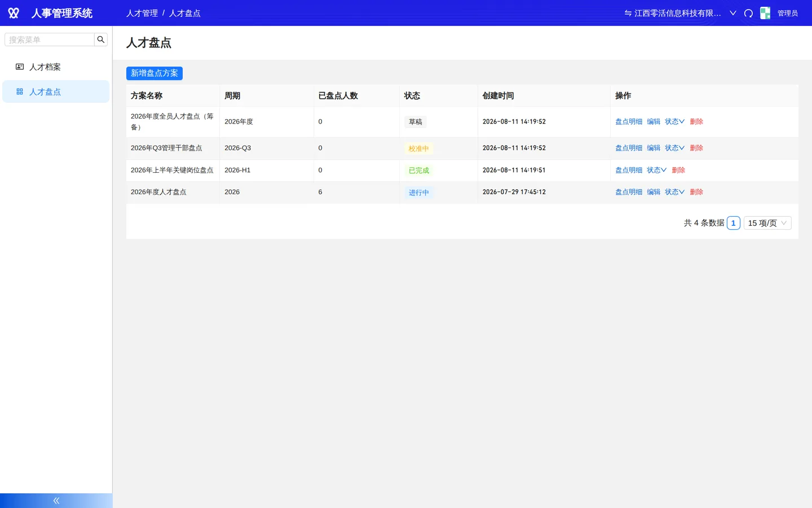Click the app logo icon in the header
This screenshot has height=508, width=812.
[x=14, y=13]
